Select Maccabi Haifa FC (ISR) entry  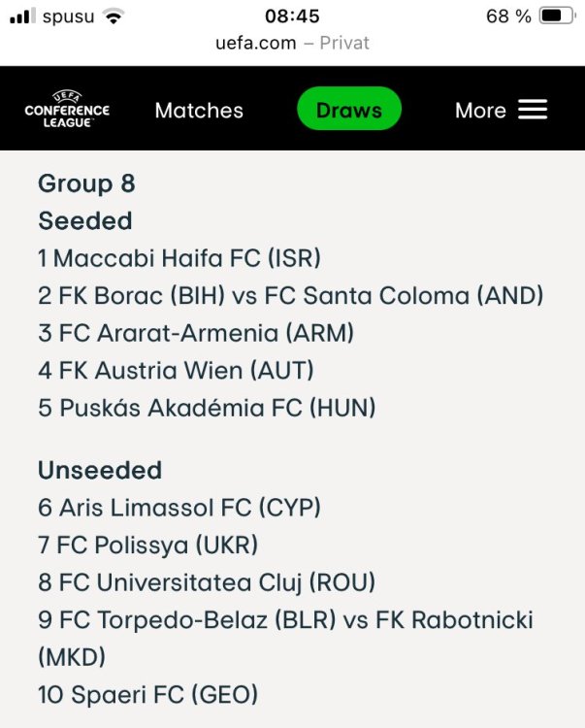point(179,258)
